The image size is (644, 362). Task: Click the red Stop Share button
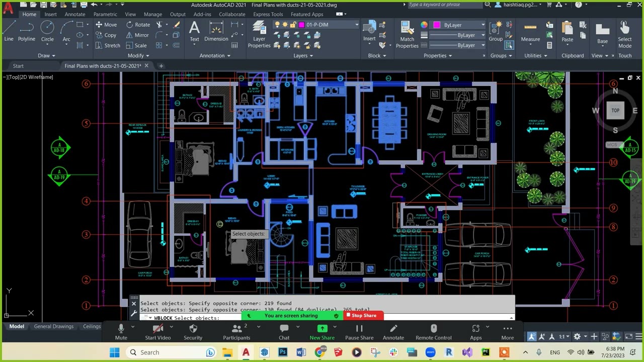point(364,315)
